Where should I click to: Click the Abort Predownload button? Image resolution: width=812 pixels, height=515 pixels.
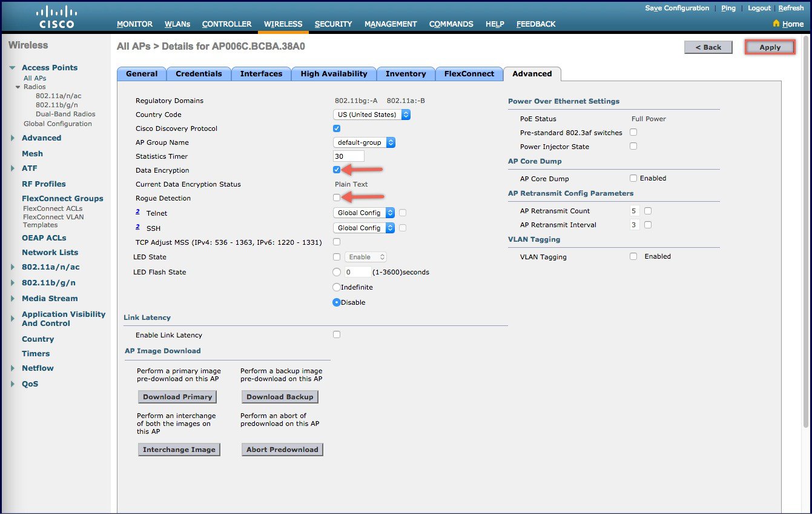coord(282,450)
